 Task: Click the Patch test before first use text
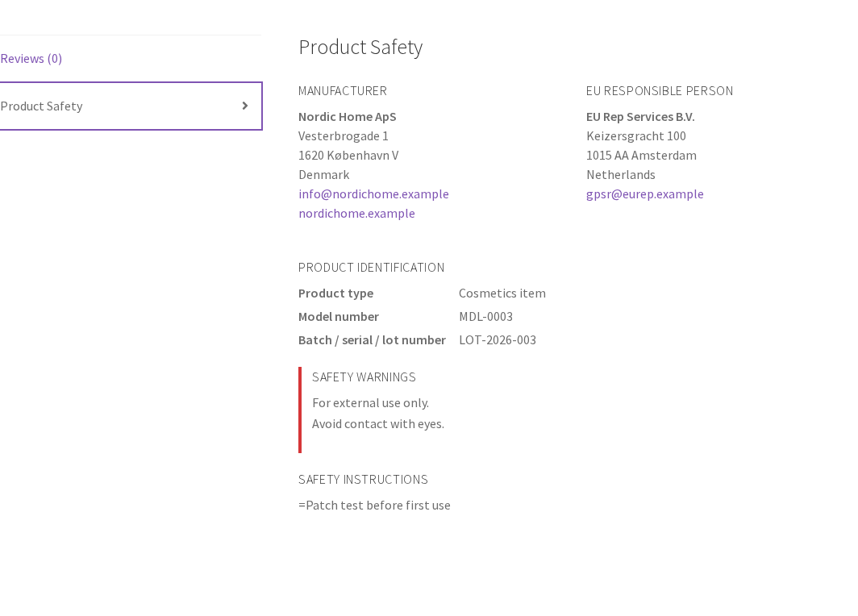[x=374, y=506]
